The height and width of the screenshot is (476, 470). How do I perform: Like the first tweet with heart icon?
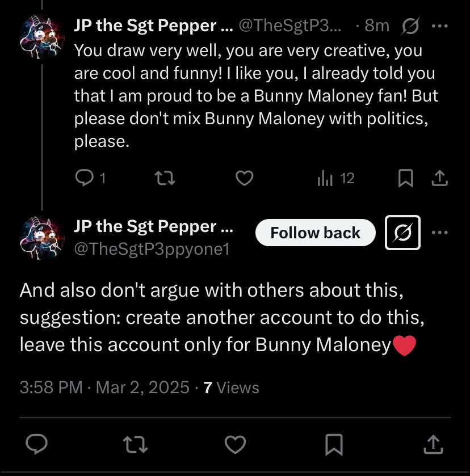tap(244, 179)
